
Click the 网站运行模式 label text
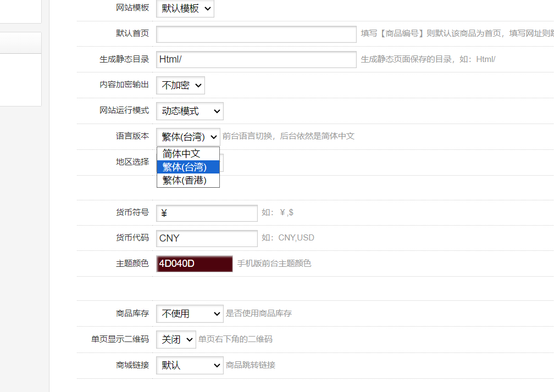[x=124, y=110]
